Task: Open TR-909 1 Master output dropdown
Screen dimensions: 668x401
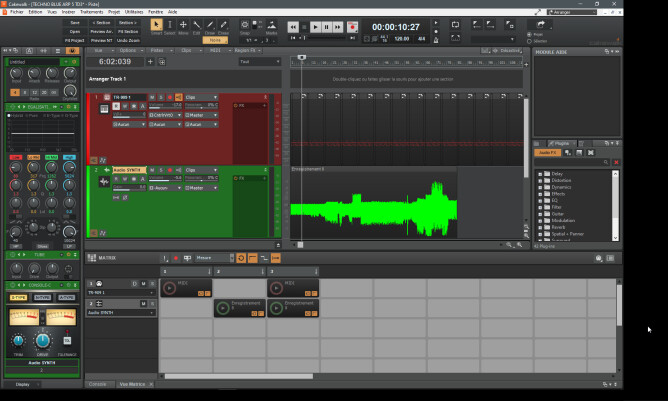Action: 201,115
